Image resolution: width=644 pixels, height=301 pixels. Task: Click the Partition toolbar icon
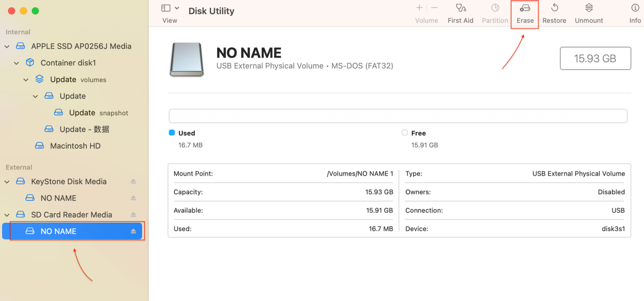click(x=495, y=8)
